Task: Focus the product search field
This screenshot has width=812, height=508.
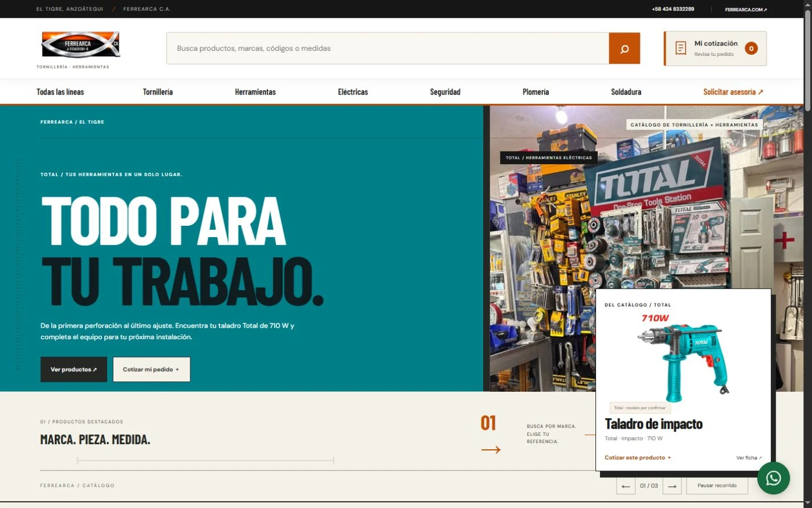Action: tap(387, 48)
